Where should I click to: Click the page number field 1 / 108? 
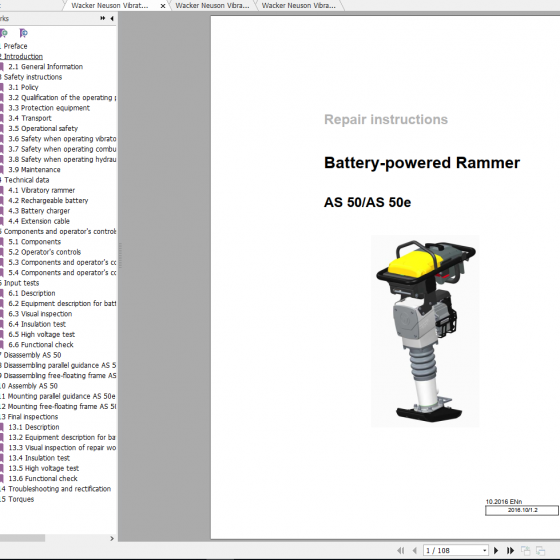click(x=452, y=550)
